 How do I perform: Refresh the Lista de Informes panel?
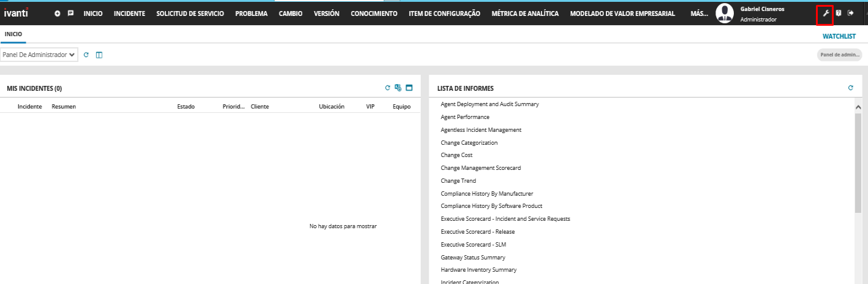[x=850, y=88]
